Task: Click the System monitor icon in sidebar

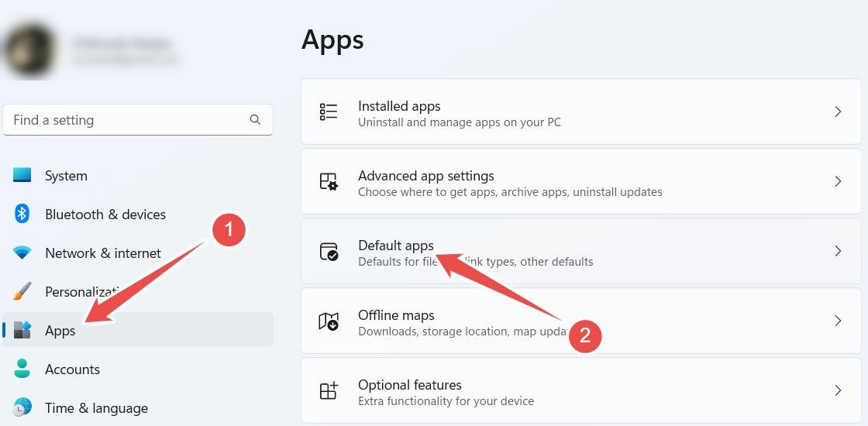Action: [22, 175]
